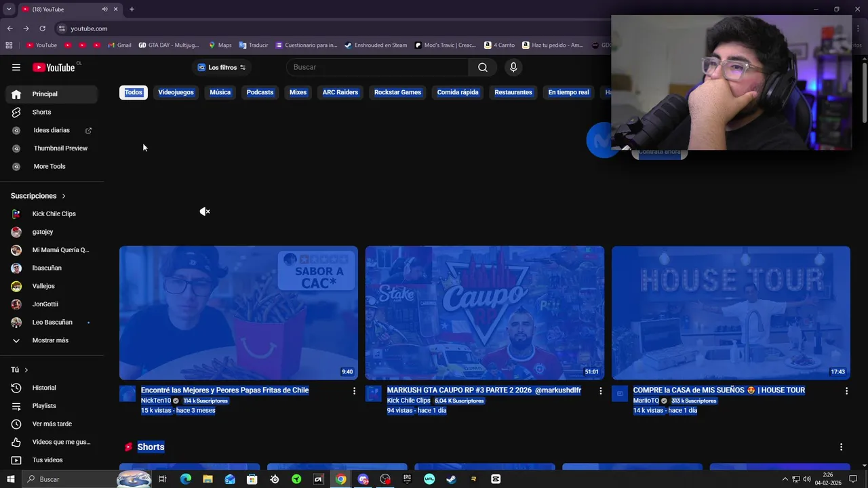Viewport: 868px width, 488px height.
Task: Open Tus videos in sidebar
Action: (x=52, y=460)
